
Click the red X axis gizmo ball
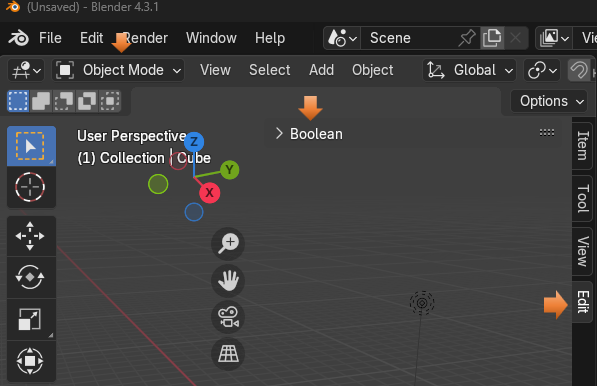(x=209, y=193)
